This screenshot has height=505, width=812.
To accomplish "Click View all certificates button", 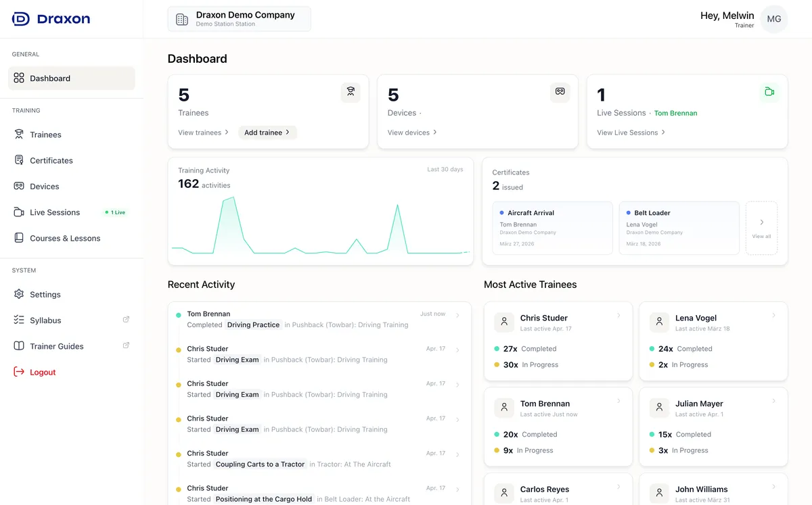I will [761, 228].
